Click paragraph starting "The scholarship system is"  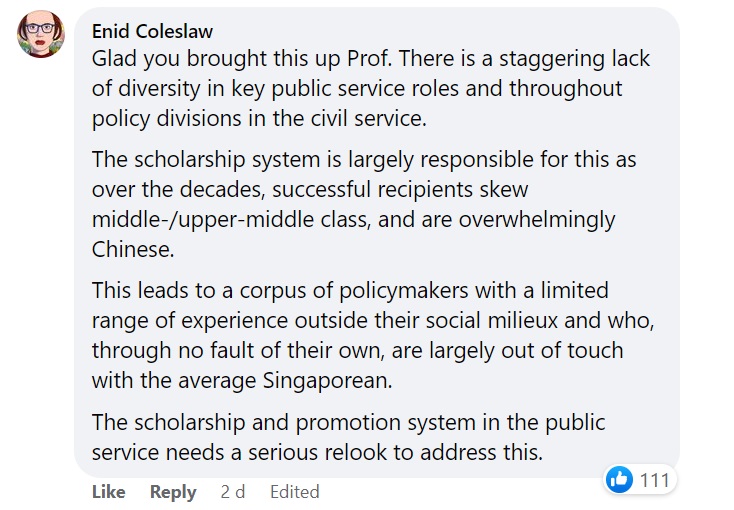364,204
